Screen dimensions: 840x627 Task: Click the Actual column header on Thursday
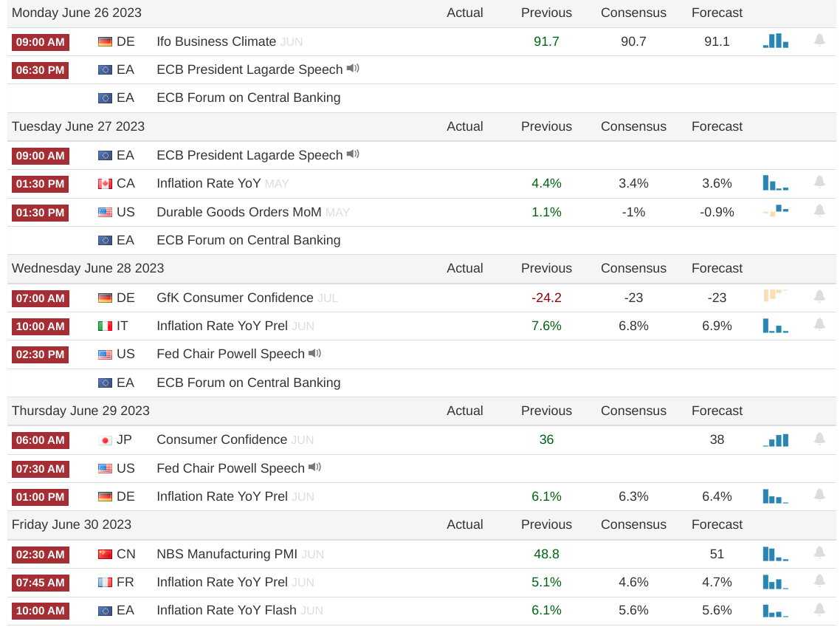pyautogui.click(x=464, y=411)
